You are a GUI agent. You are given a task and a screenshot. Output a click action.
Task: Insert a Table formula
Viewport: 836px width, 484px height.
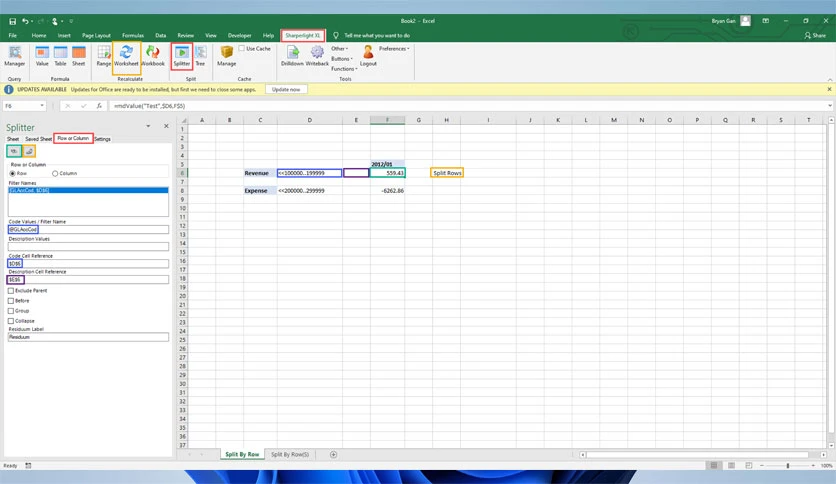60,55
